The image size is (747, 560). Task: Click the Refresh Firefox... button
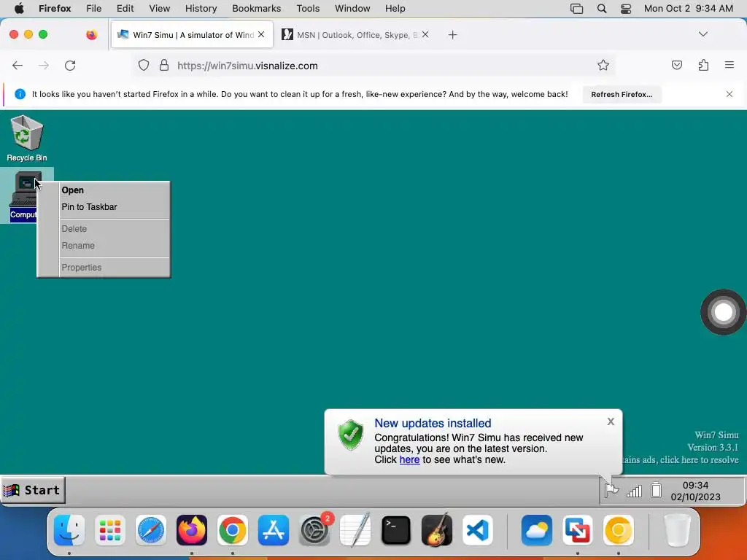pos(622,94)
